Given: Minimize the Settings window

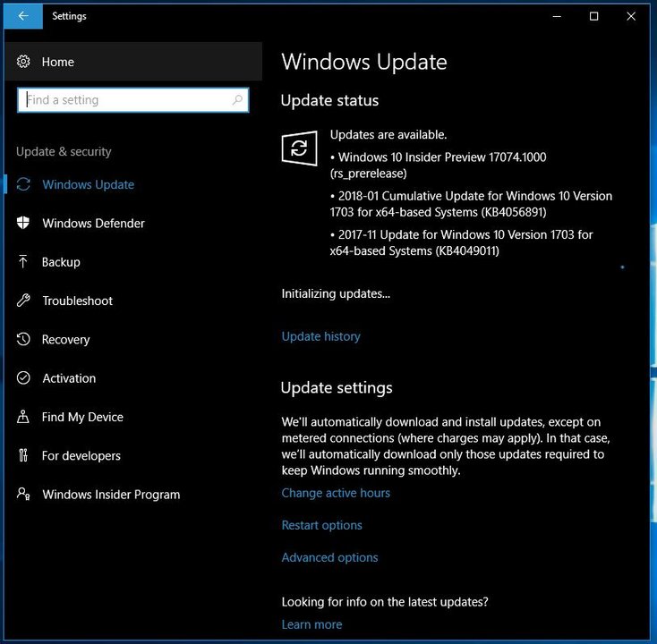Looking at the screenshot, I should tap(557, 16).
